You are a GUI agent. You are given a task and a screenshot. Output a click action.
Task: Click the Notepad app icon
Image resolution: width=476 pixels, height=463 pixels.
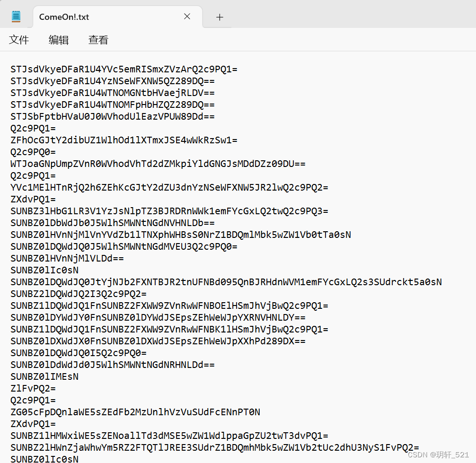16,17
